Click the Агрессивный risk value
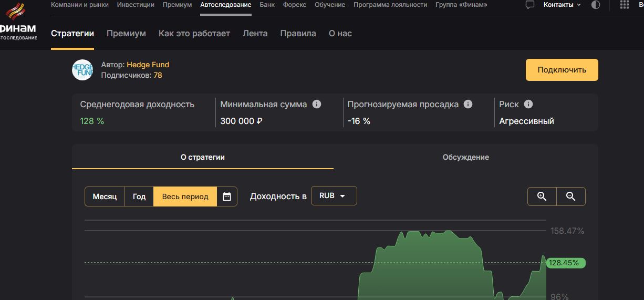 526,121
